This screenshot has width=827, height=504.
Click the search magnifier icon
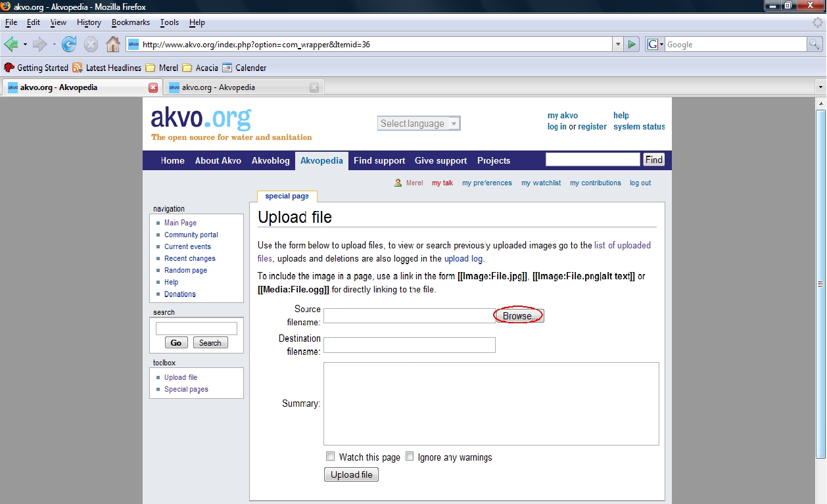click(815, 45)
